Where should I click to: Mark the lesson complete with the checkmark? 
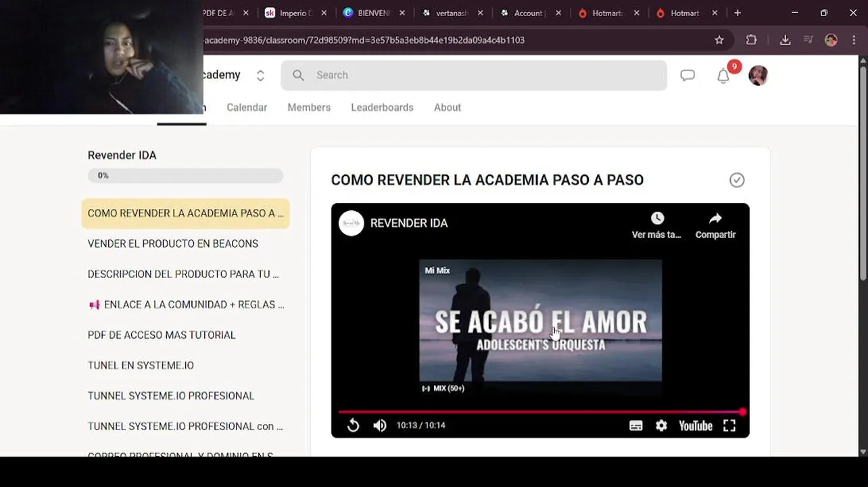[737, 180]
